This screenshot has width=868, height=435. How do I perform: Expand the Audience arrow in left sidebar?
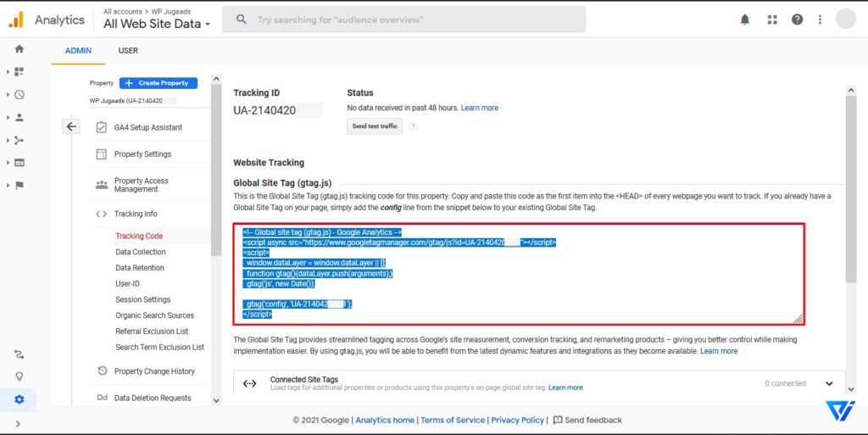click(x=8, y=117)
